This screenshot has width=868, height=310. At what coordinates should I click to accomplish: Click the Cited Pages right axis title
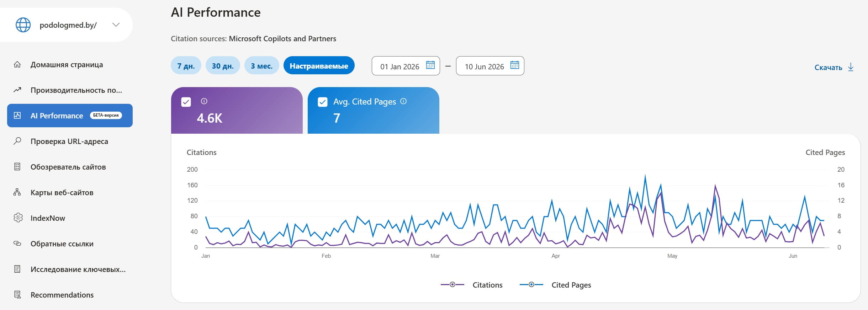(825, 152)
